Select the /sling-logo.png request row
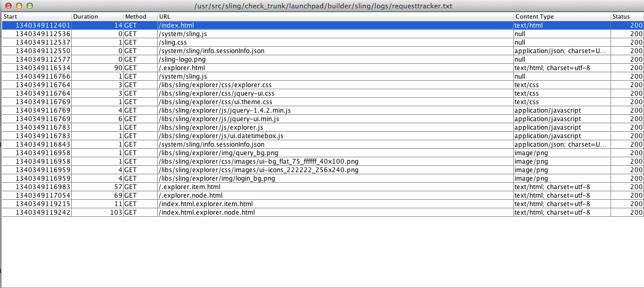Screen dimensions: 644x288 334,59
